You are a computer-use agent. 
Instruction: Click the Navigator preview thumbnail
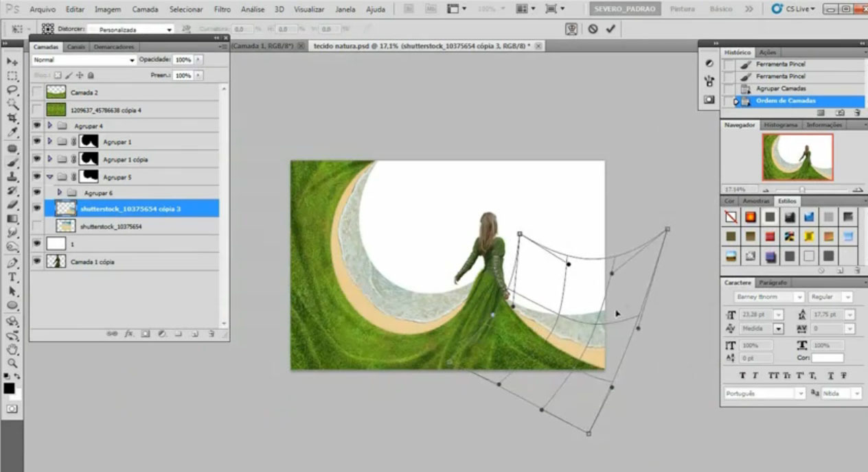point(797,157)
